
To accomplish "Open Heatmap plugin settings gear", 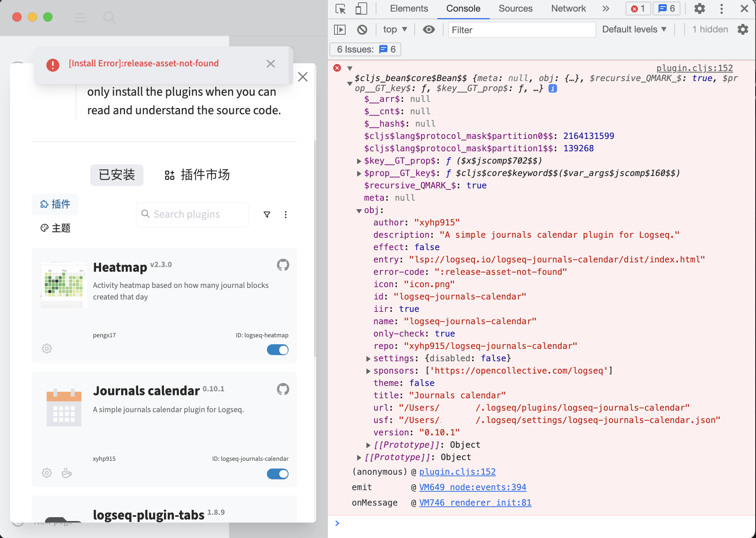I will point(46,349).
